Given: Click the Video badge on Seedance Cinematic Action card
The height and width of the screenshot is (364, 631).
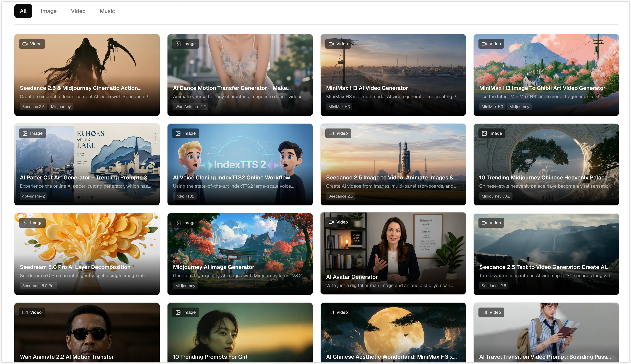Looking at the screenshot, I should click(x=32, y=44).
